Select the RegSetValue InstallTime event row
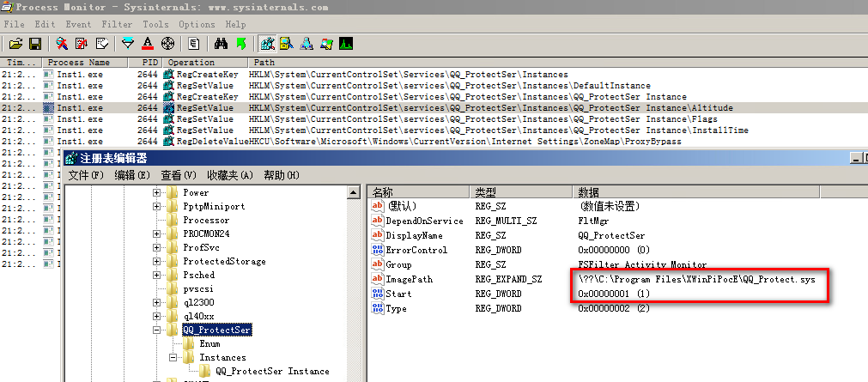The image size is (868, 382). pyautogui.click(x=434, y=130)
